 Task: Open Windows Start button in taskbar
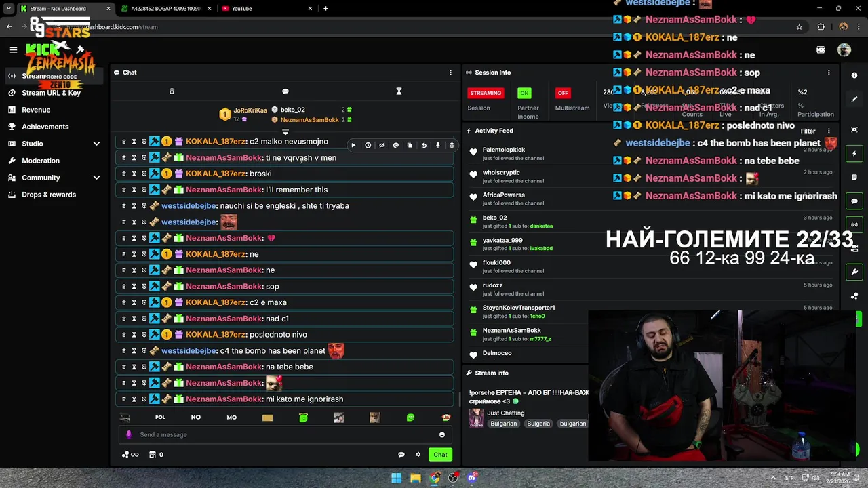pyautogui.click(x=396, y=478)
